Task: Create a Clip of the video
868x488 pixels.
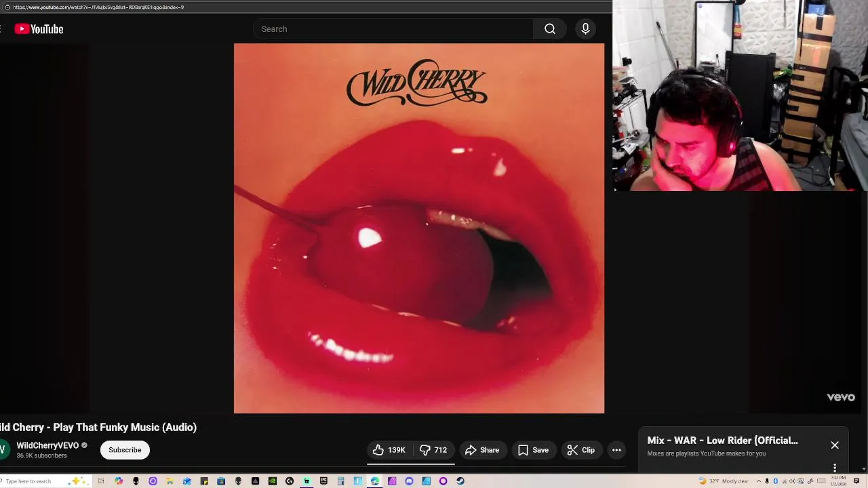Action: point(581,450)
